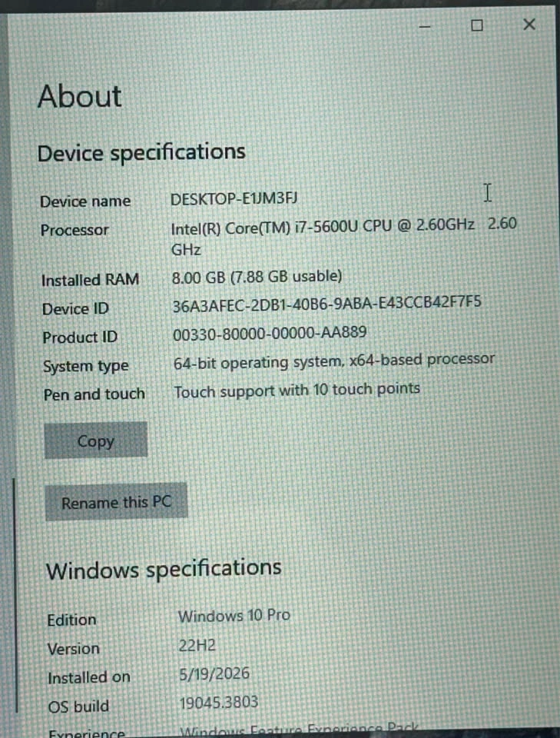Click the 64-bit operating system text
The height and width of the screenshot is (738, 560).
click(334, 361)
